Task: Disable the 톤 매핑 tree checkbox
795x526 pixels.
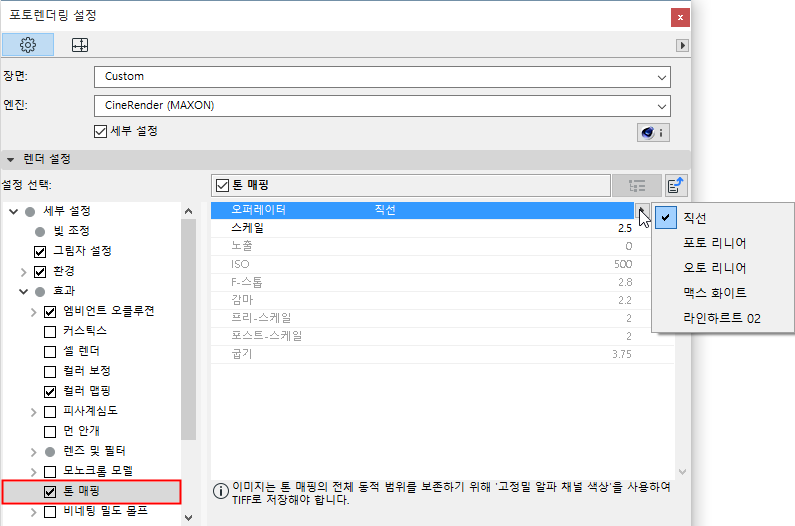Action: click(x=50, y=492)
